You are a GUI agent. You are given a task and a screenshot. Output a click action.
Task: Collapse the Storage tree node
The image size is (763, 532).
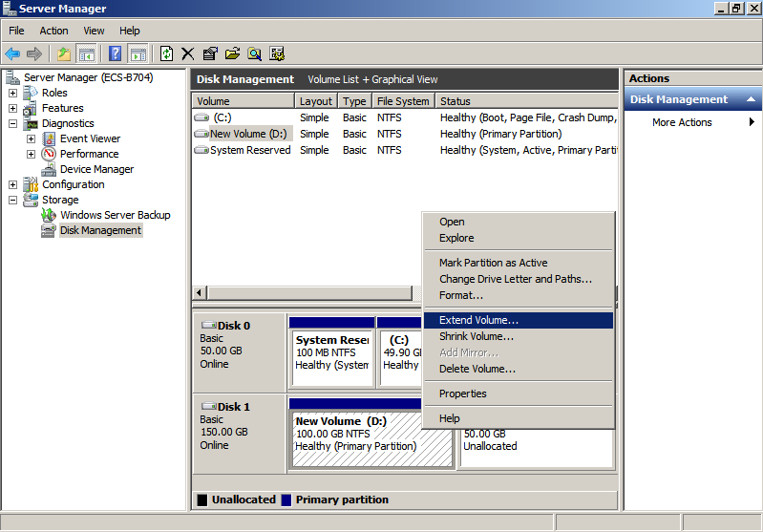pyautogui.click(x=12, y=200)
